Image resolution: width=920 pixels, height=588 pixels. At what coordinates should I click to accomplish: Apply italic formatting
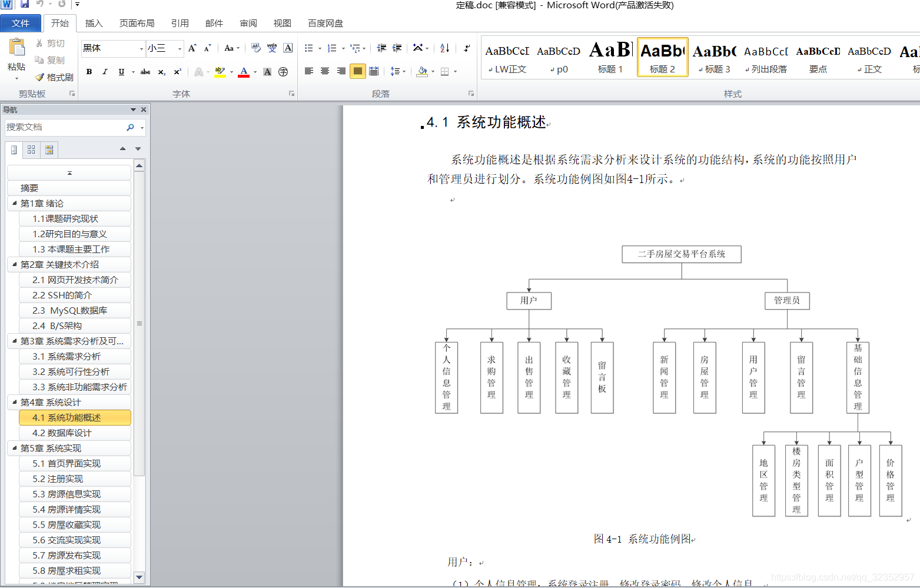tap(105, 72)
